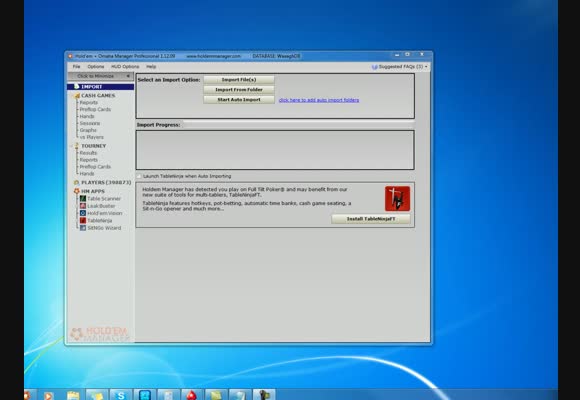580x400 pixels.
Task: Click the Holdem Manager title bar icon
Action: point(70,56)
